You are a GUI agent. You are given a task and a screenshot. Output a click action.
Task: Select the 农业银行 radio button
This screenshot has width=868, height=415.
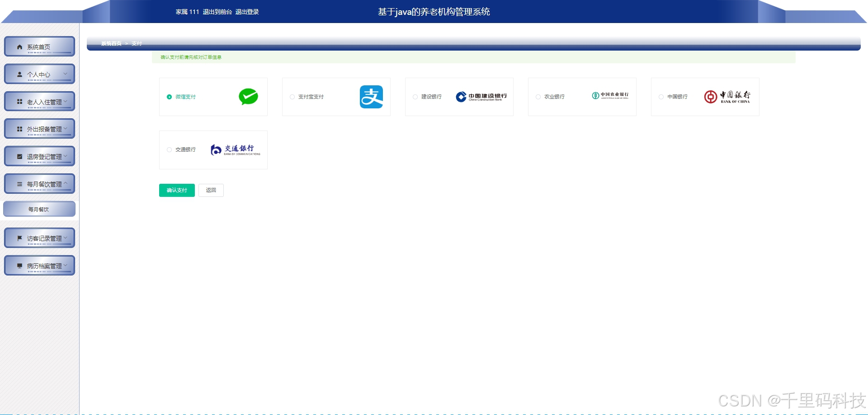click(538, 97)
